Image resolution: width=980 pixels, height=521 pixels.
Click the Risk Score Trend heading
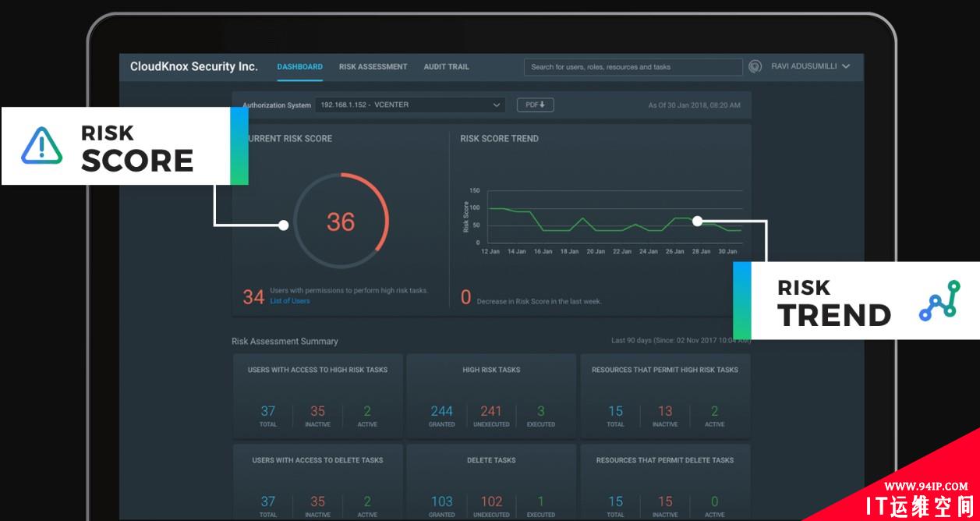coord(499,139)
